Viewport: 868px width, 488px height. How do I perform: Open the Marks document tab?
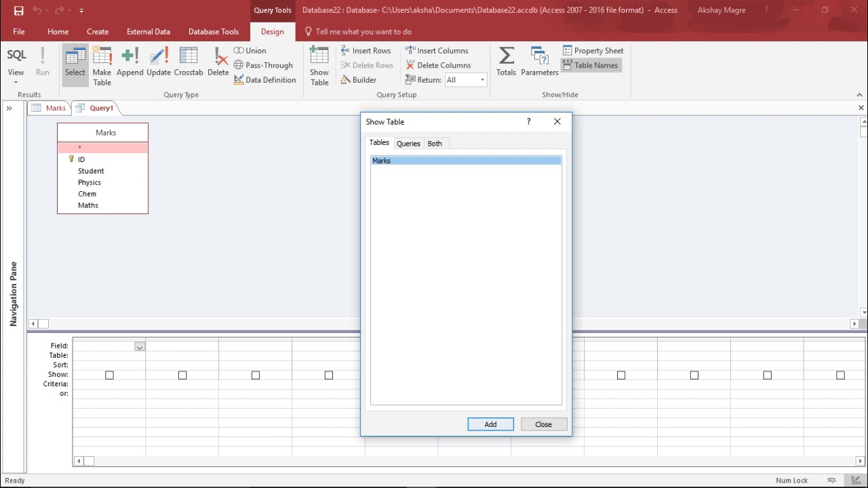49,108
